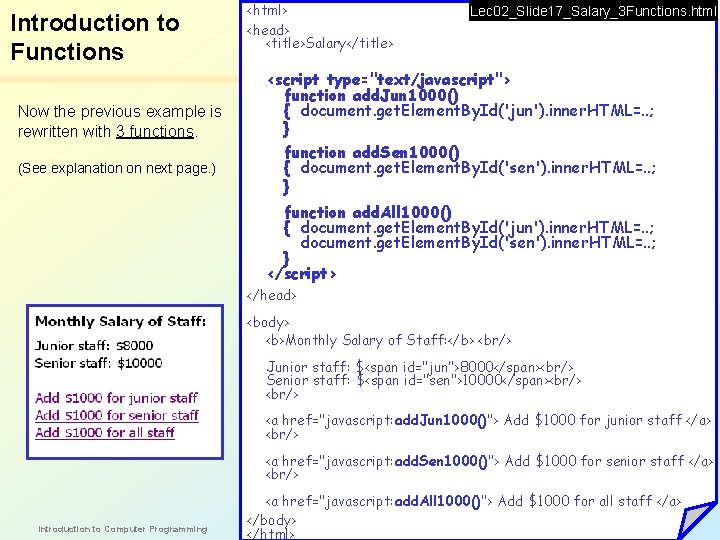Click 'Junior staff: $8000' in preview box
This screenshot has height=540, width=720.
coord(94,345)
